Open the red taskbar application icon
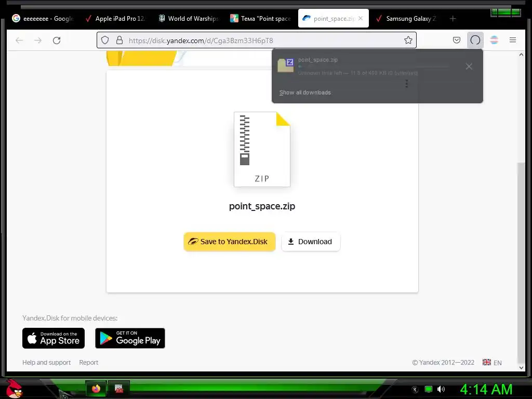 [119, 389]
